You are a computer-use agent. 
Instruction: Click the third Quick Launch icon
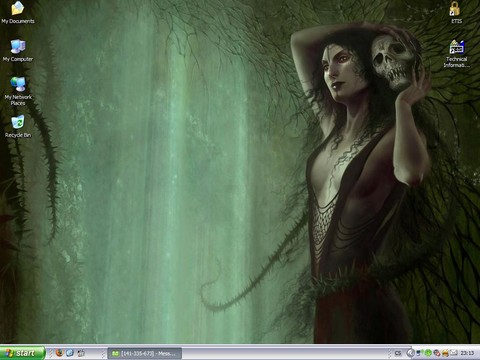(81, 353)
